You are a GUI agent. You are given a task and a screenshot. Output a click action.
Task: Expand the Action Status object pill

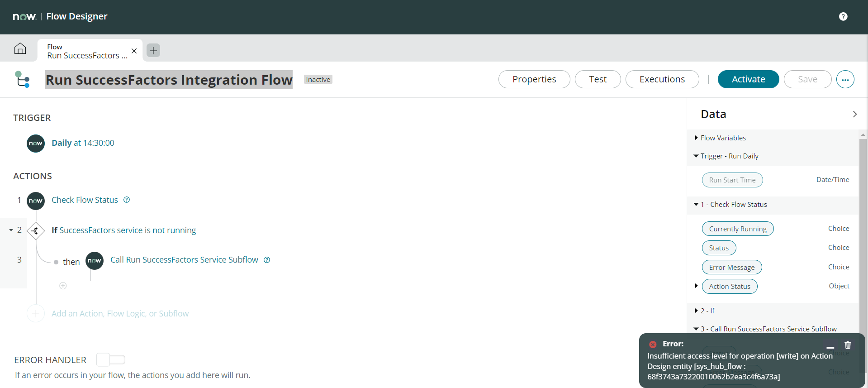(696, 286)
